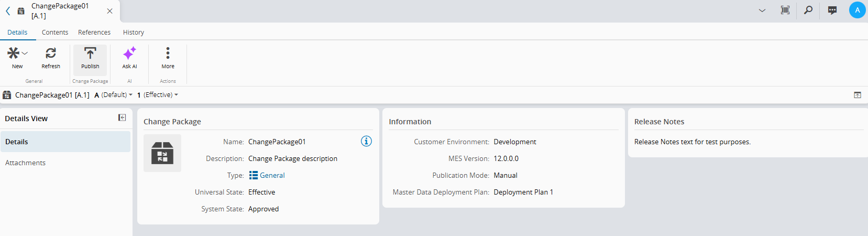Screen dimensions: 868x236
Task: Click the release notes text
Action: tap(693, 142)
